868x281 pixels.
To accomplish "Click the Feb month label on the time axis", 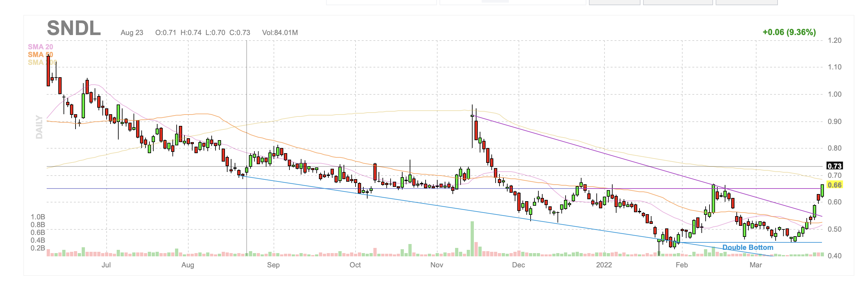I will (x=682, y=265).
